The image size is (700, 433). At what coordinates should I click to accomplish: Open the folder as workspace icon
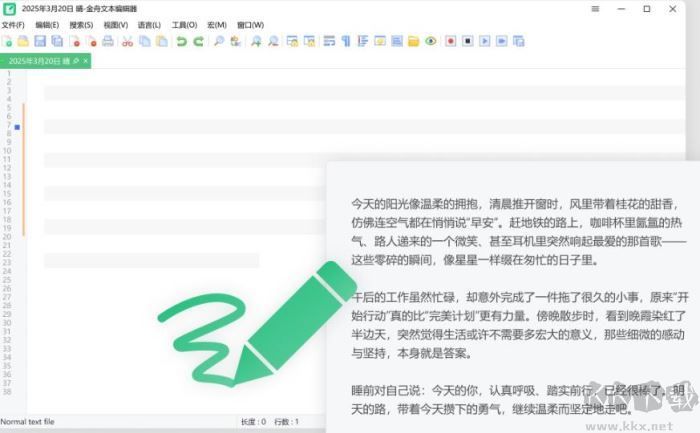click(414, 42)
